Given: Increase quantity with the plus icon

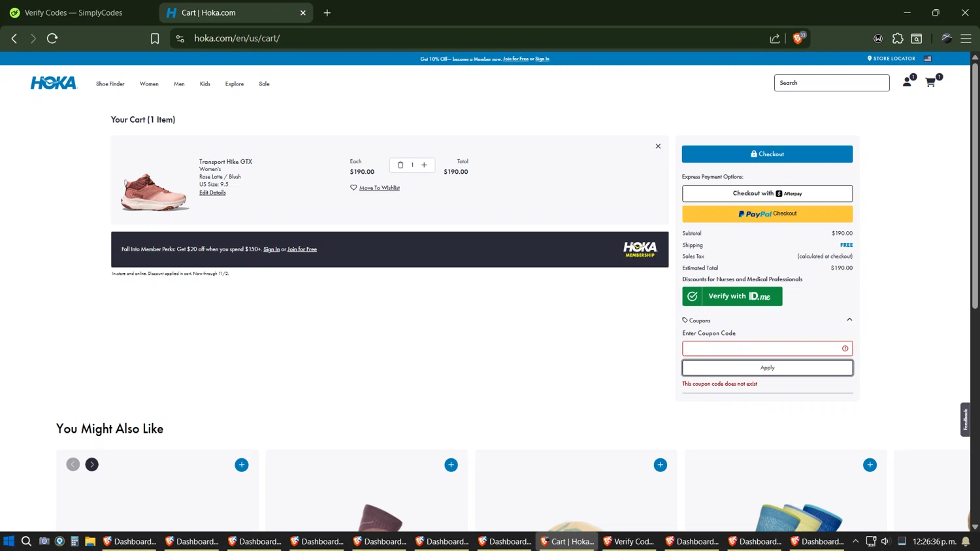Looking at the screenshot, I should coord(424,165).
